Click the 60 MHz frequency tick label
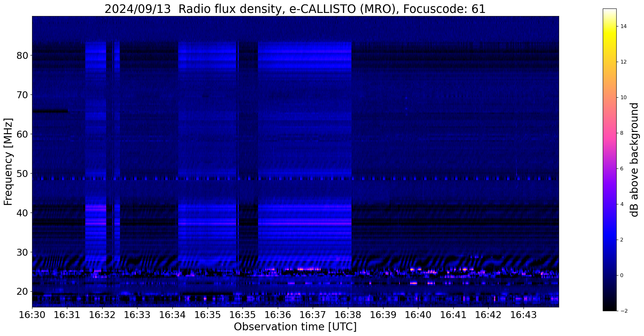This screenshot has height=336, width=644. coord(22,134)
